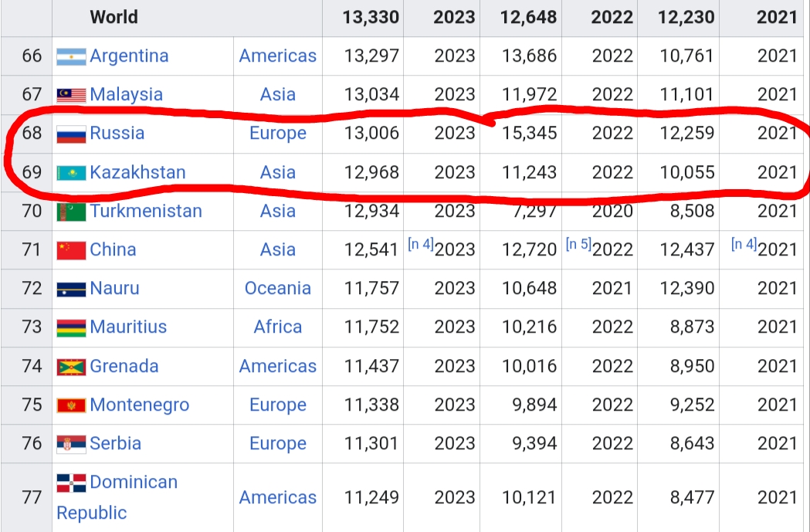Click the Oceania region link for Nauru
810x532 pixels.
(x=278, y=288)
